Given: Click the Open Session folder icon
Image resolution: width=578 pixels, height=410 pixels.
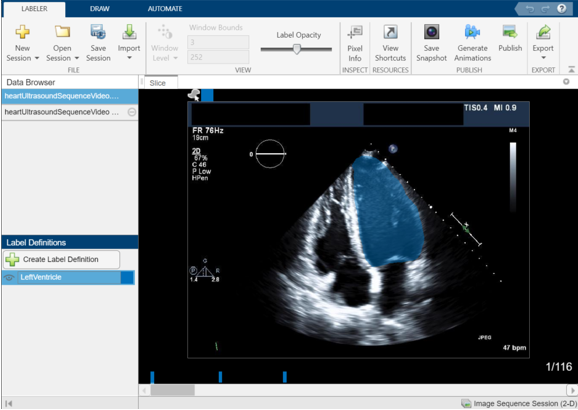Looking at the screenshot, I should pyautogui.click(x=62, y=32).
